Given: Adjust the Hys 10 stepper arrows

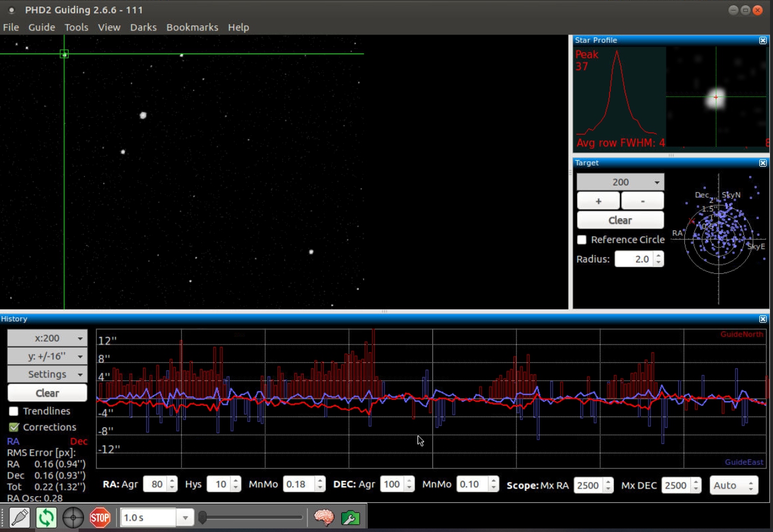Looking at the screenshot, I should pyautogui.click(x=235, y=484).
